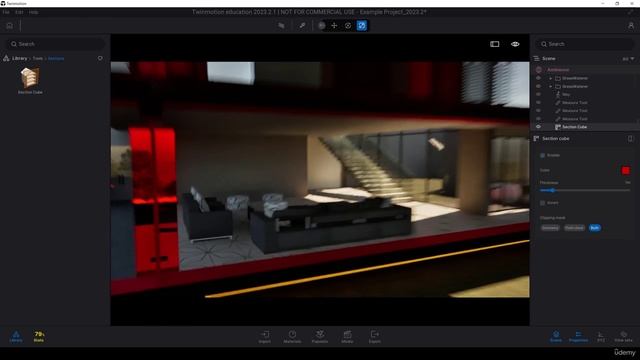640x360 pixels.
Task: Go to Tools in breadcrumb path
Action: tap(38, 58)
